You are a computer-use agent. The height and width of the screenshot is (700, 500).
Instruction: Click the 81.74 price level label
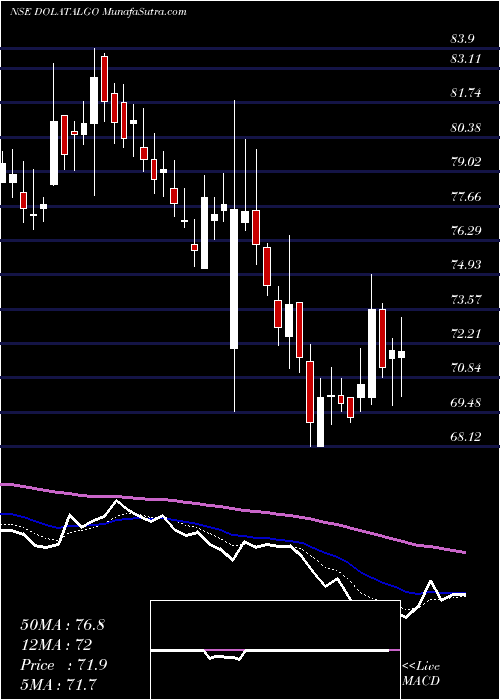466,93
